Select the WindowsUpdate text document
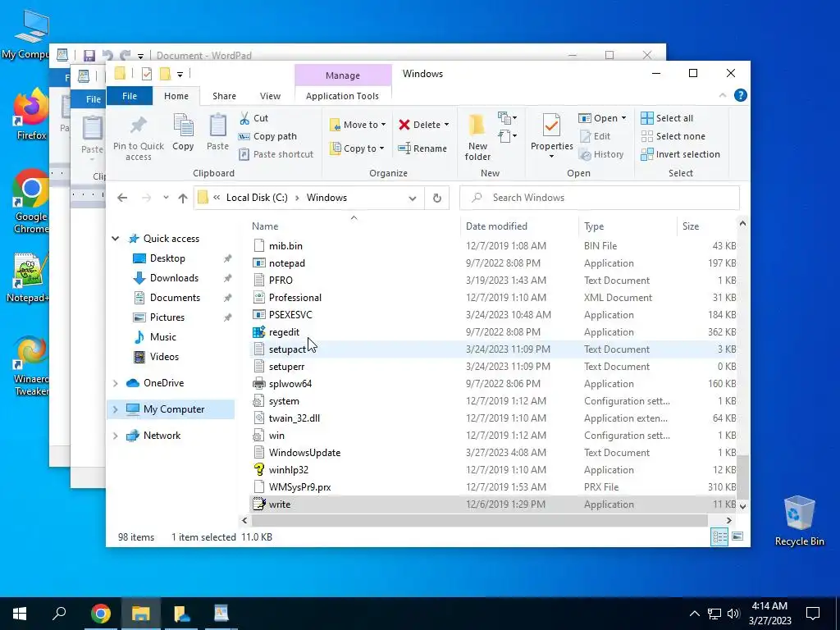840x630 pixels. (304, 453)
